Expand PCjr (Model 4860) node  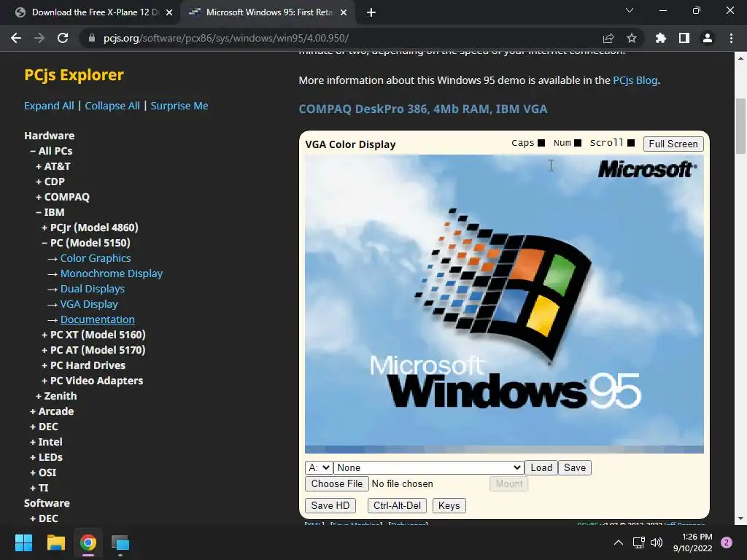pyautogui.click(x=90, y=227)
